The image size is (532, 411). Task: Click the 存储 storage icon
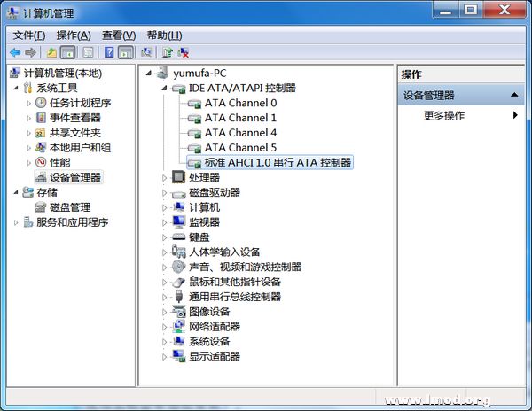[x=27, y=192]
